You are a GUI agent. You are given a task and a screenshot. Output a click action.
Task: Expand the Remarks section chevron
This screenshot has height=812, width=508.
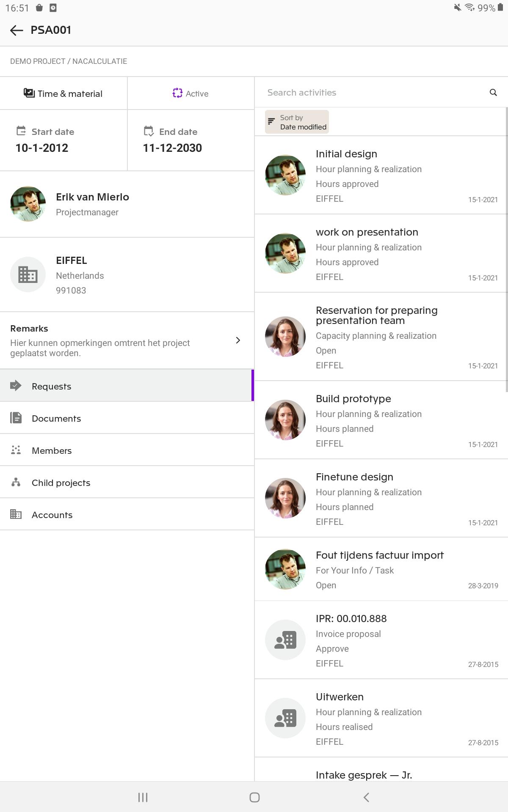tap(238, 340)
